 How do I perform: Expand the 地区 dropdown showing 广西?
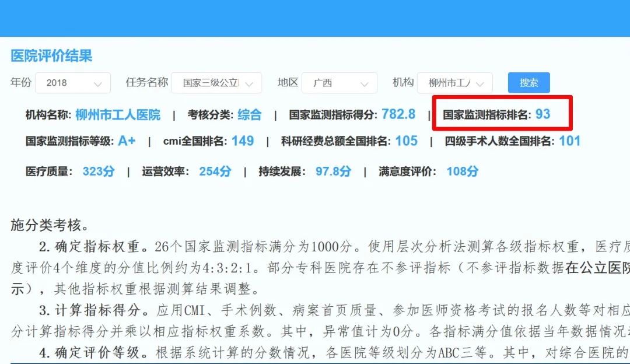point(339,83)
